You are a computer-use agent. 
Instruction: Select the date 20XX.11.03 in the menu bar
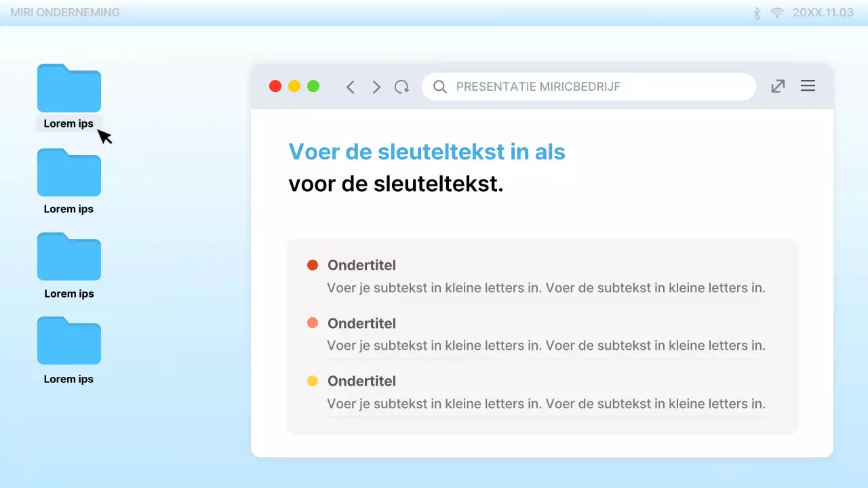point(823,12)
